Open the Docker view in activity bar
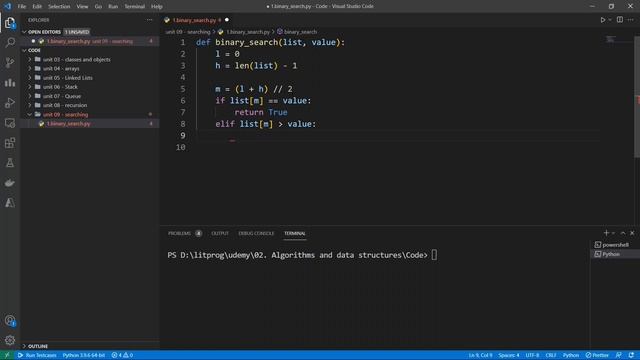The width and height of the screenshot is (640, 360). pos(10,182)
